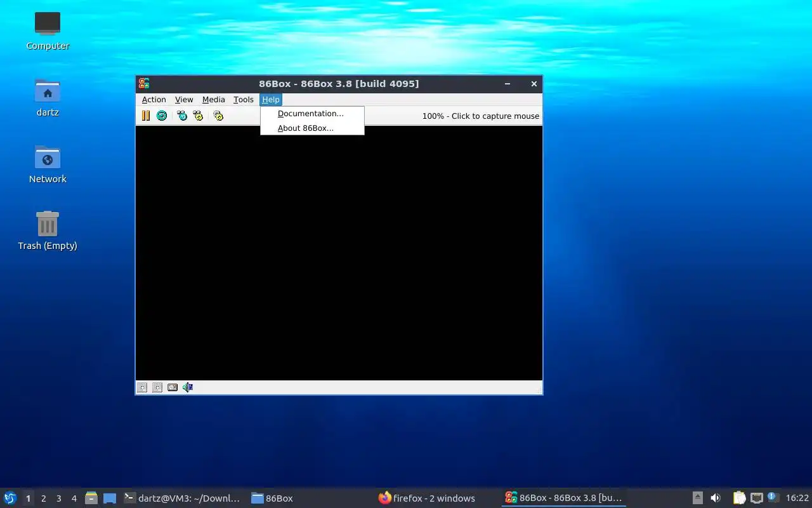Open the Network desktop icon
812x508 pixels.
(48, 164)
